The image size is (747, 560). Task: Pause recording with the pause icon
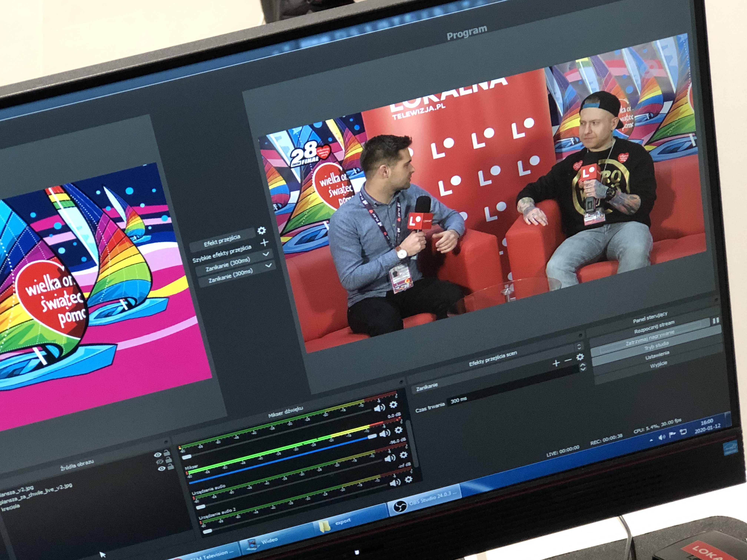click(x=716, y=320)
